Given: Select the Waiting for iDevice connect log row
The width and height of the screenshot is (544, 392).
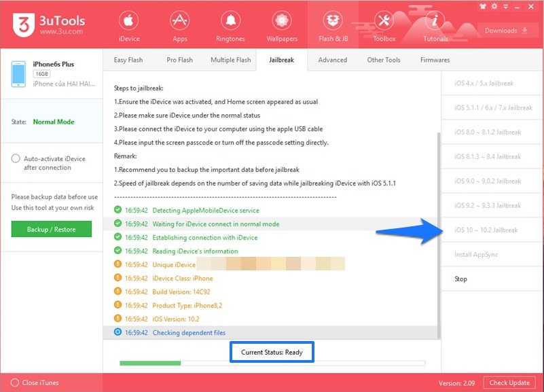Looking at the screenshot, I should tap(270, 224).
